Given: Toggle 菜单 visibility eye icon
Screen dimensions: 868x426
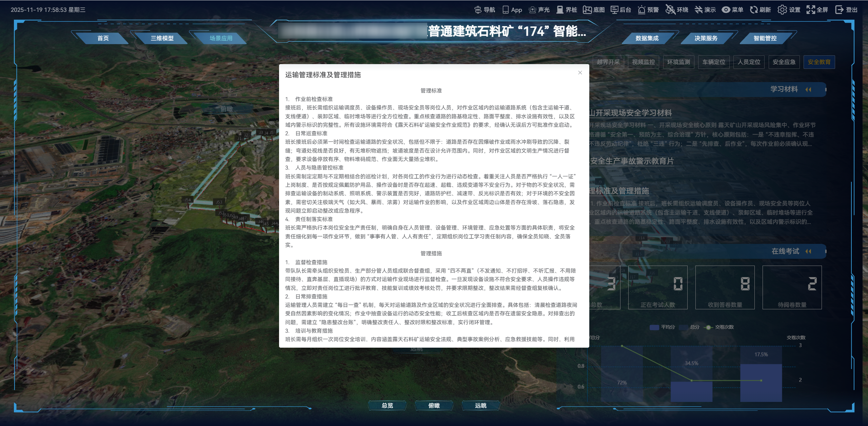Looking at the screenshot, I should coord(726,10).
